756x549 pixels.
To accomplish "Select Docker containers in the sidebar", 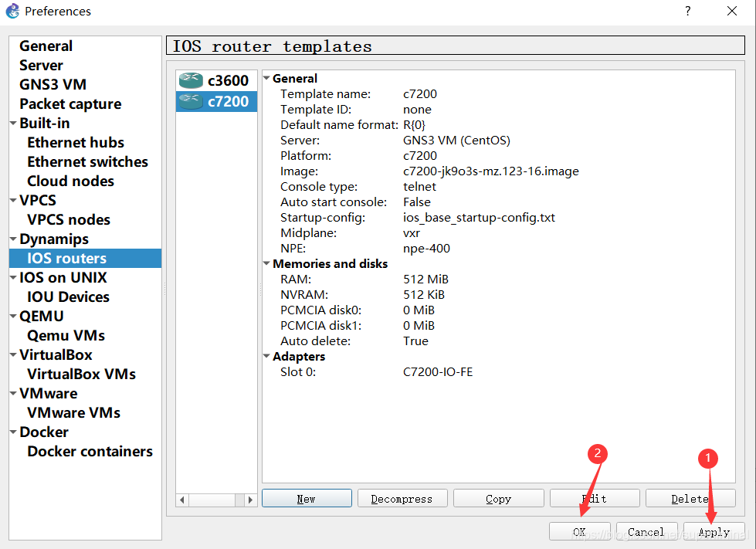I will [90, 451].
